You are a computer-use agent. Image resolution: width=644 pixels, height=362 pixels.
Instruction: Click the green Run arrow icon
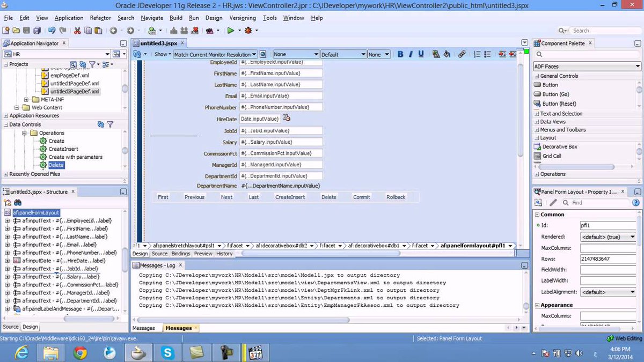[x=231, y=31]
